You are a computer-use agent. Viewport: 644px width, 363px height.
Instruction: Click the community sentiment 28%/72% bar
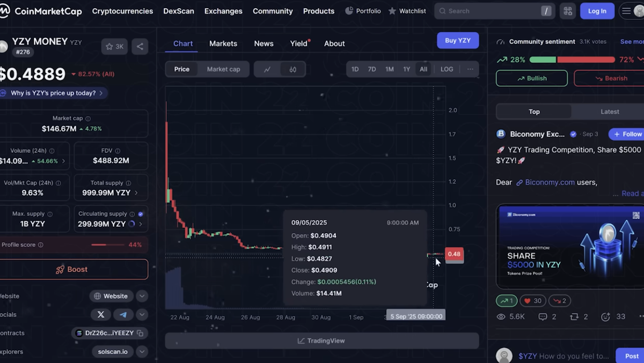[572, 60]
